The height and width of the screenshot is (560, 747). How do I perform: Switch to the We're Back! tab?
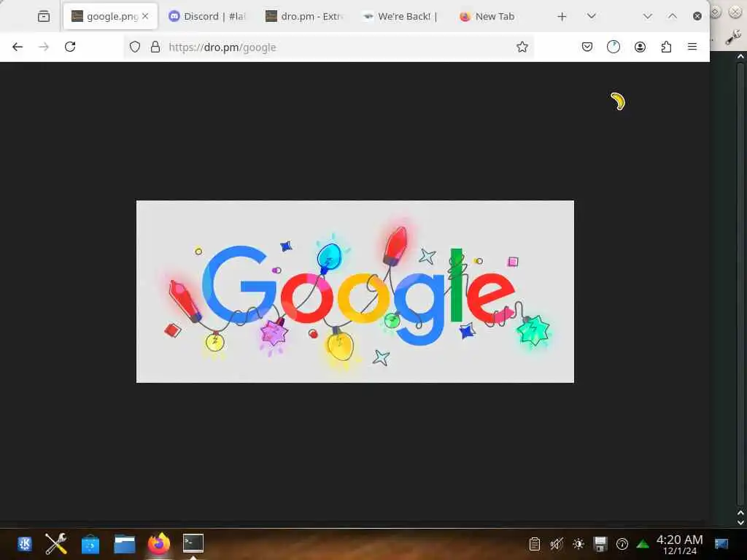[x=401, y=16]
